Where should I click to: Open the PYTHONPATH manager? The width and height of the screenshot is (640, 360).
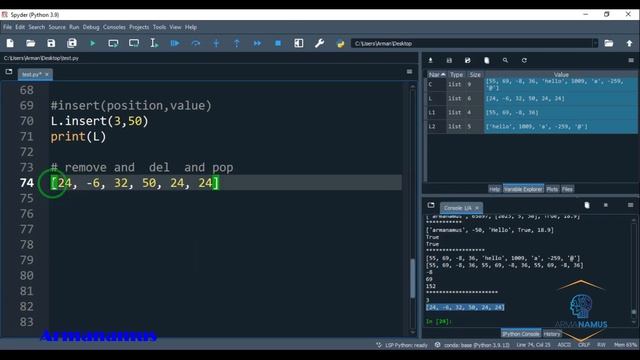coord(340,43)
